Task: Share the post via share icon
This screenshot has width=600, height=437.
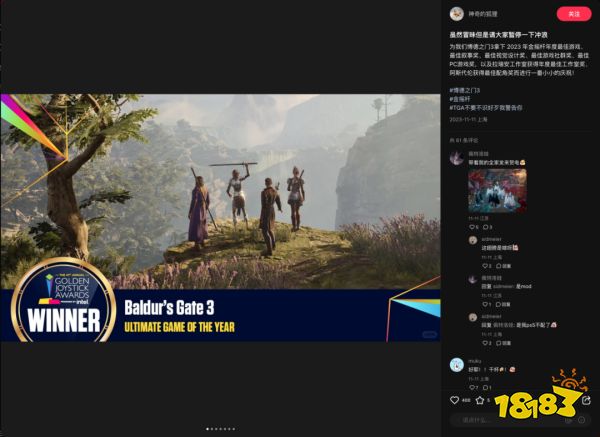Action: pos(586,400)
